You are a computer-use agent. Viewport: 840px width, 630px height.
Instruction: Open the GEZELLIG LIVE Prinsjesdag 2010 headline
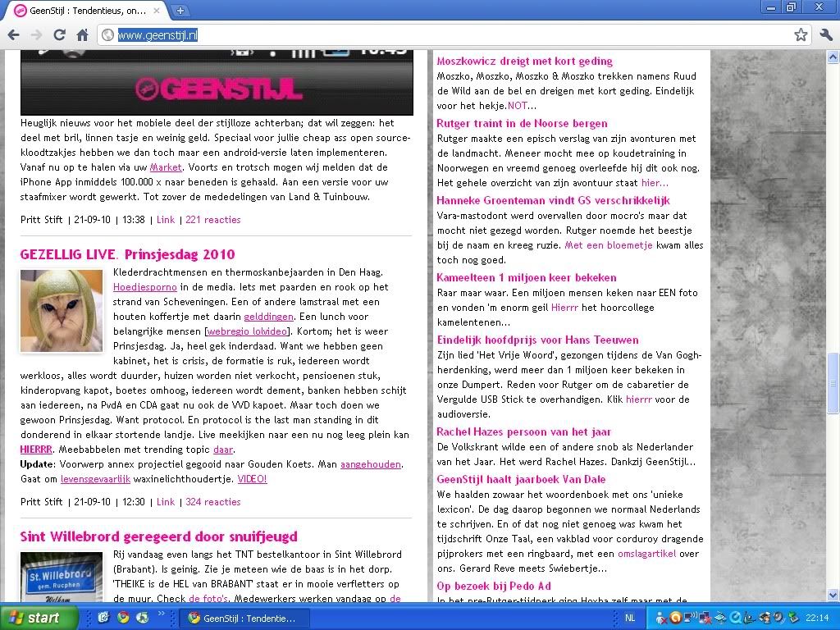pyautogui.click(x=127, y=254)
